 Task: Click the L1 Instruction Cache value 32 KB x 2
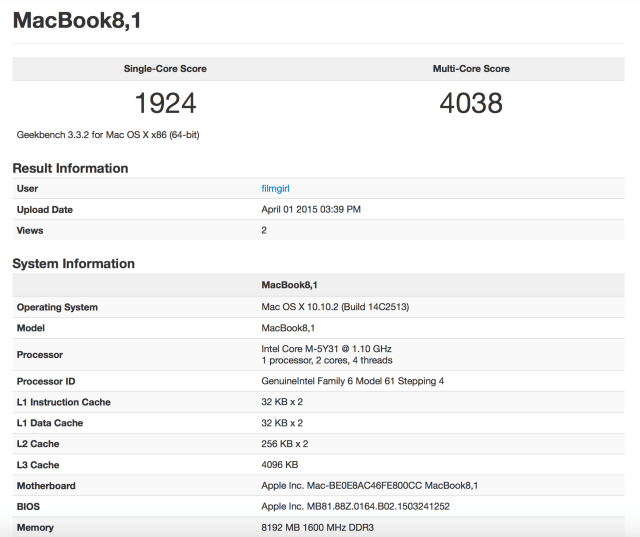click(282, 402)
